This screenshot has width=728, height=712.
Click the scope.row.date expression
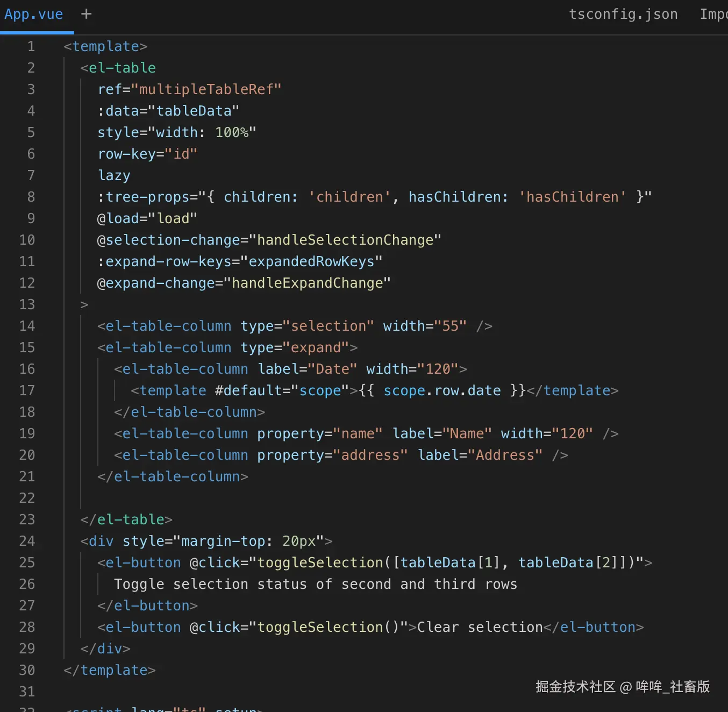pos(442,390)
